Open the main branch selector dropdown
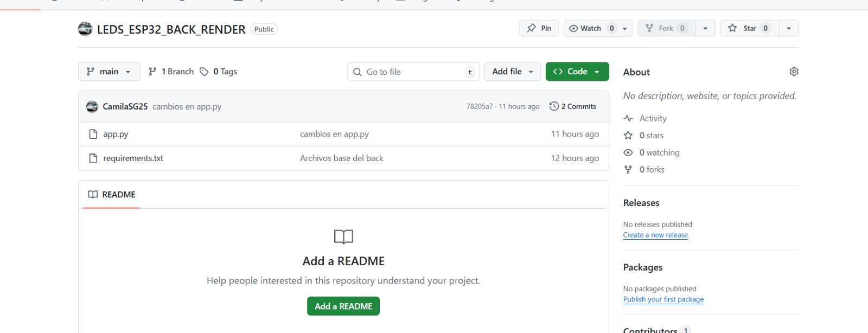Screen dimensions: 868x333 (x=109, y=72)
